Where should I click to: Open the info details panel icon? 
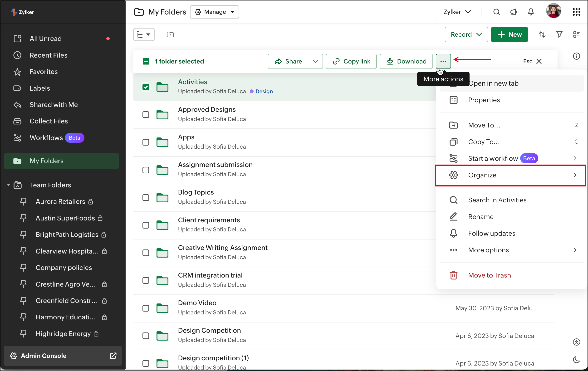click(576, 56)
